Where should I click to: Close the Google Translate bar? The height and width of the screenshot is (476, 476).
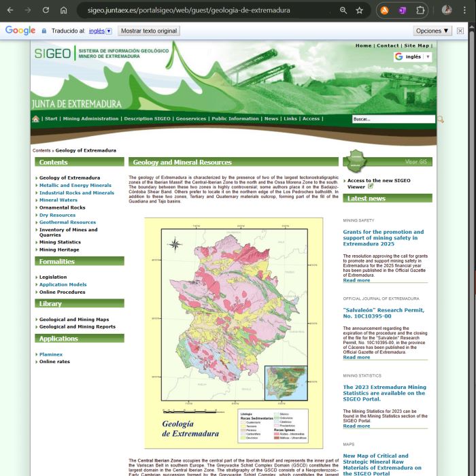pyautogui.click(x=460, y=31)
